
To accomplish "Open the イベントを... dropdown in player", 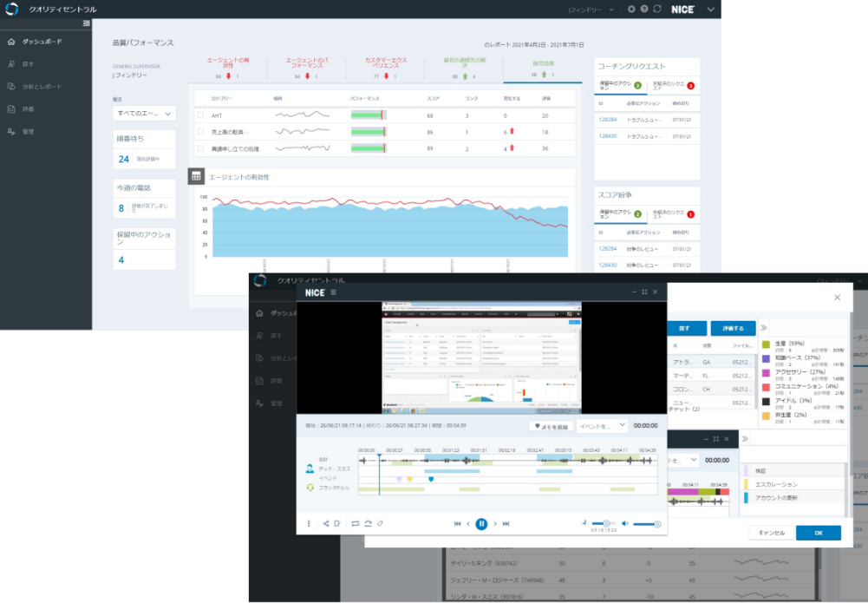I will coord(602,426).
